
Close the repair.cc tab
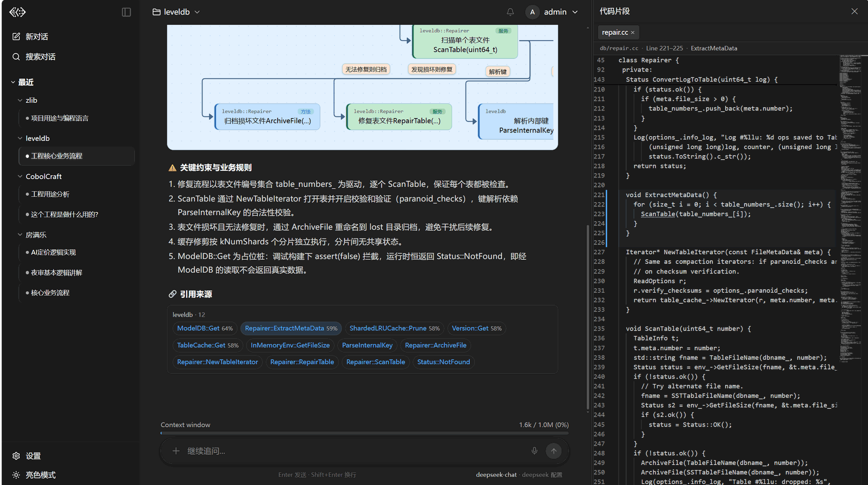[633, 33]
